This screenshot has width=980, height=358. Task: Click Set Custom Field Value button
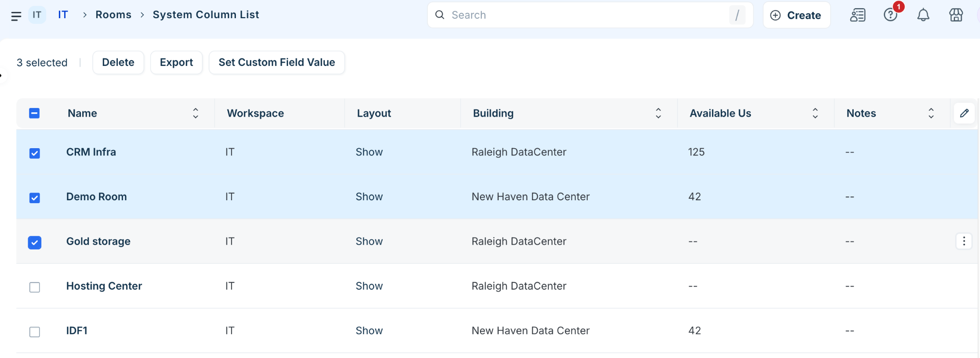277,63
